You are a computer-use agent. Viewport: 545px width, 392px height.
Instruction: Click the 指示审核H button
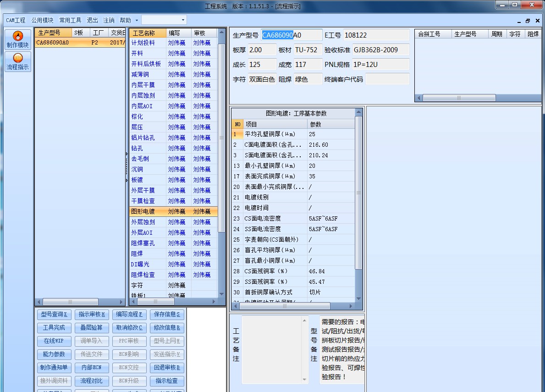(92, 315)
